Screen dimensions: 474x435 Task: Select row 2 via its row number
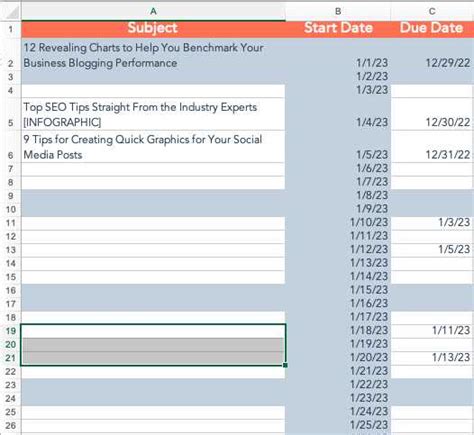(x=11, y=54)
